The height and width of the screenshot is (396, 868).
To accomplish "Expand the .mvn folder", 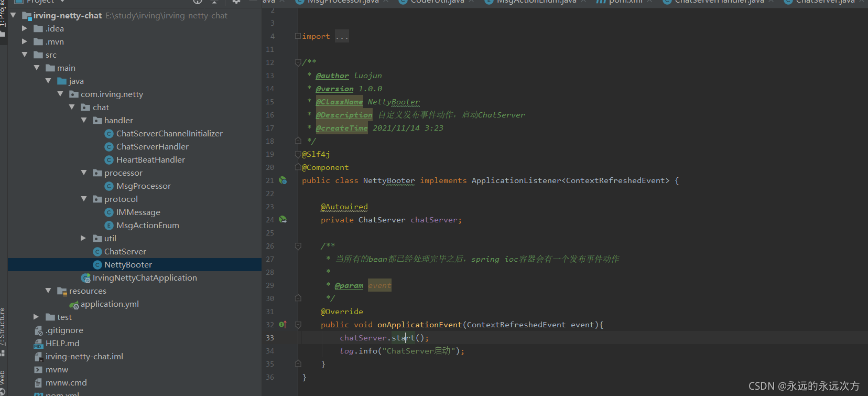I will click(x=25, y=41).
